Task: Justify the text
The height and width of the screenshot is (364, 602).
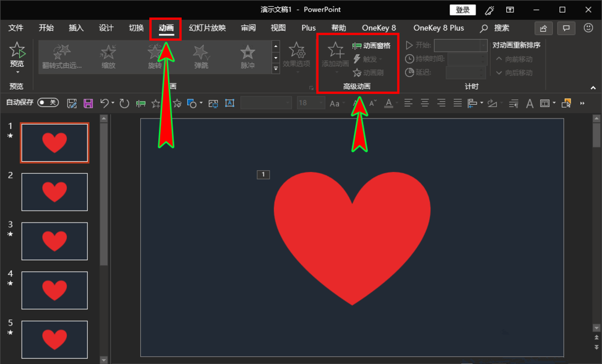Action: [458, 103]
